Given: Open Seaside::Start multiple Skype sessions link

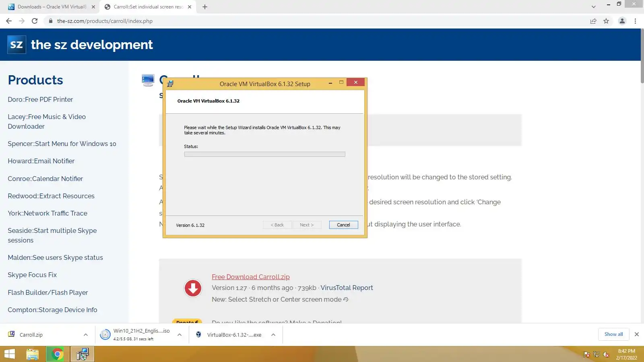Looking at the screenshot, I should coord(52,235).
